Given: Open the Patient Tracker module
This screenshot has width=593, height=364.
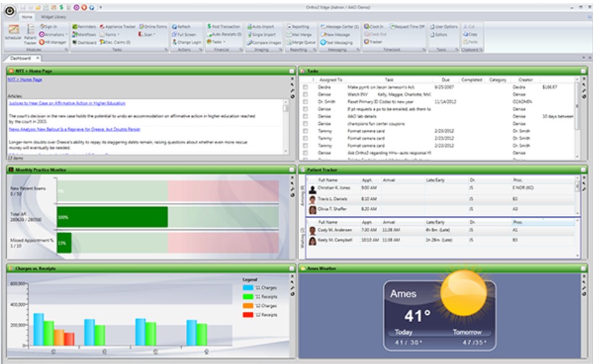Looking at the screenshot, I should (30, 33).
